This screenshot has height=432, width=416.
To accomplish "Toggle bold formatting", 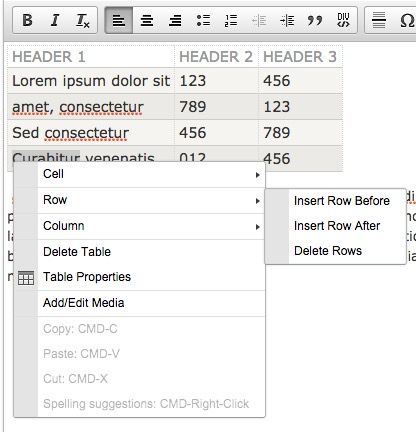I will (x=27, y=20).
